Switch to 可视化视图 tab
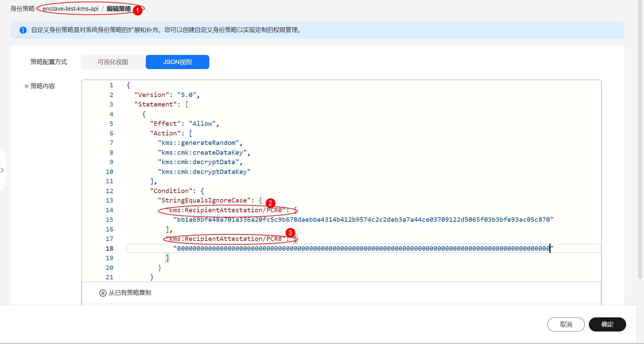 113,62
